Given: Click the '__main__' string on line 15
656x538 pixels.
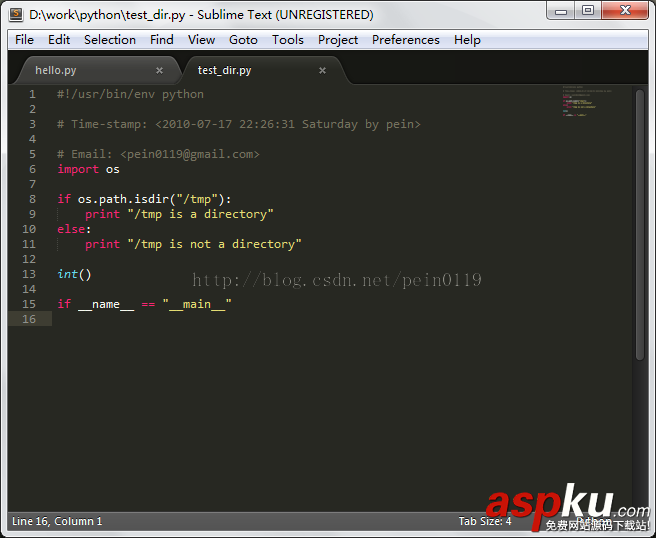Looking at the screenshot, I should click(197, 304).
